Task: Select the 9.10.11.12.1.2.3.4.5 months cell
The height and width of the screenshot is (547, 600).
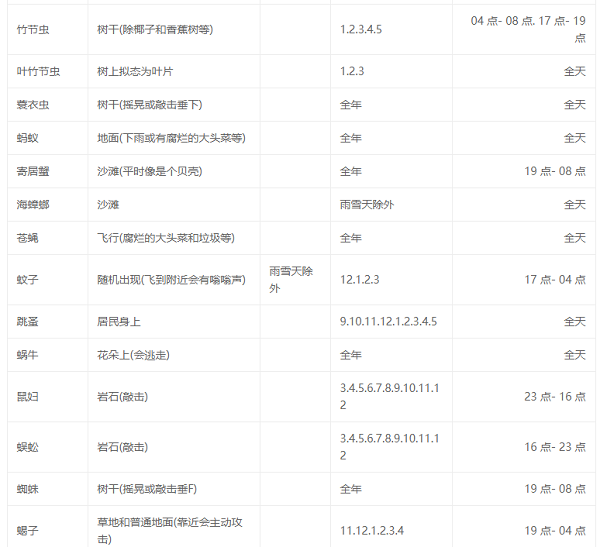Action: pyautogui.click(x=388, y=321)
